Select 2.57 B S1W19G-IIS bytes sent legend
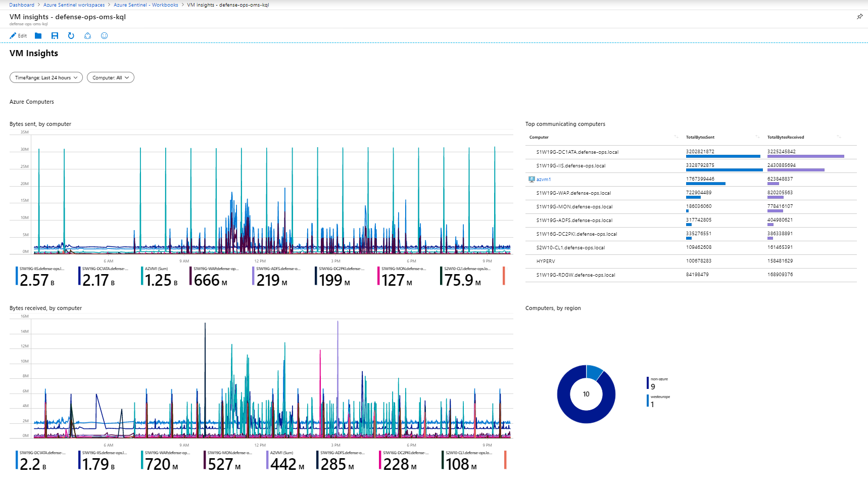Screen dimensions: 868x484 click(x=41, y=277)
